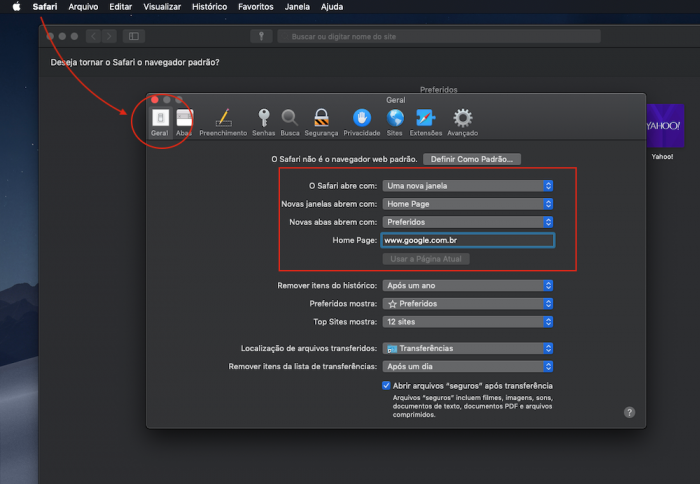Open the Histórico menu in menu bar
Screen dimensions: 700x484
[209, 7]
